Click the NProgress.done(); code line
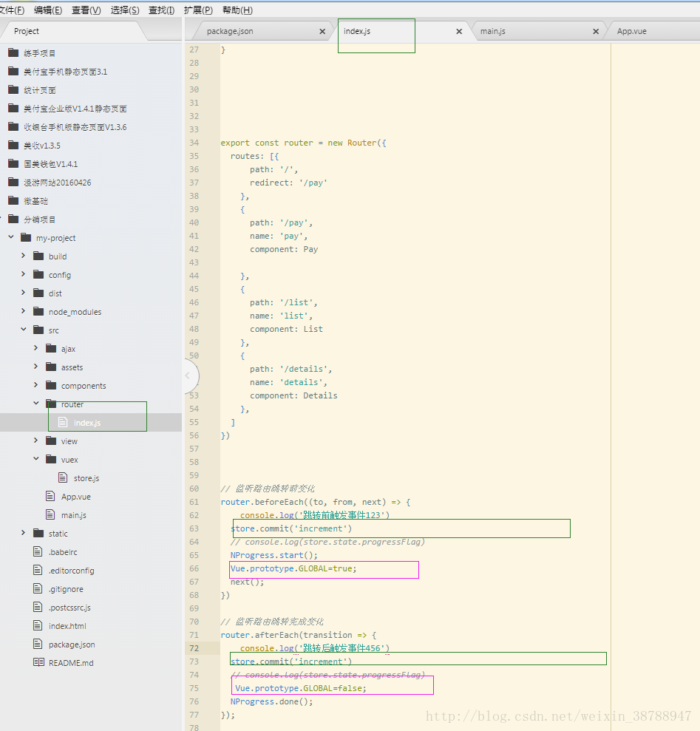The height and width of the screenshot is (731, 700). (x=271, y=701)
